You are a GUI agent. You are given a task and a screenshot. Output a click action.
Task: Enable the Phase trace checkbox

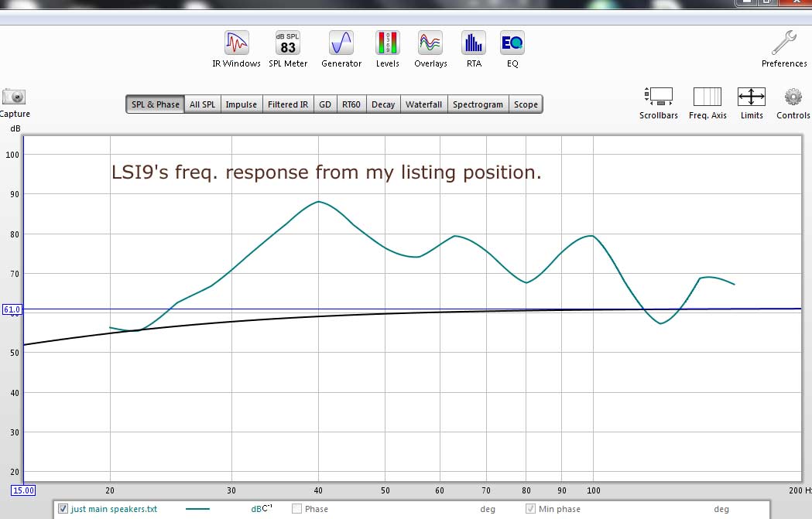click(x=296, y=509)
